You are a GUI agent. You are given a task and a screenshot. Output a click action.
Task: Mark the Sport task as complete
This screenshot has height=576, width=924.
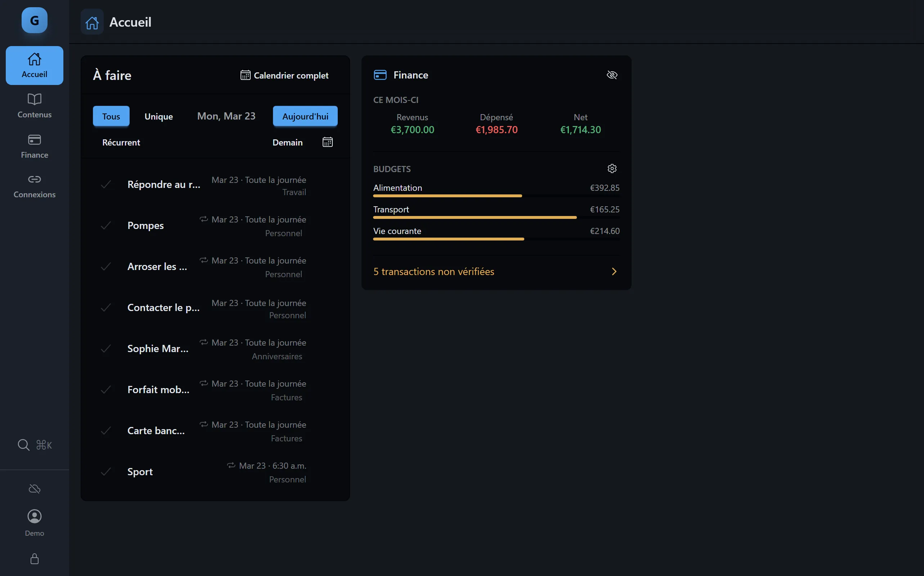point(106,472)
